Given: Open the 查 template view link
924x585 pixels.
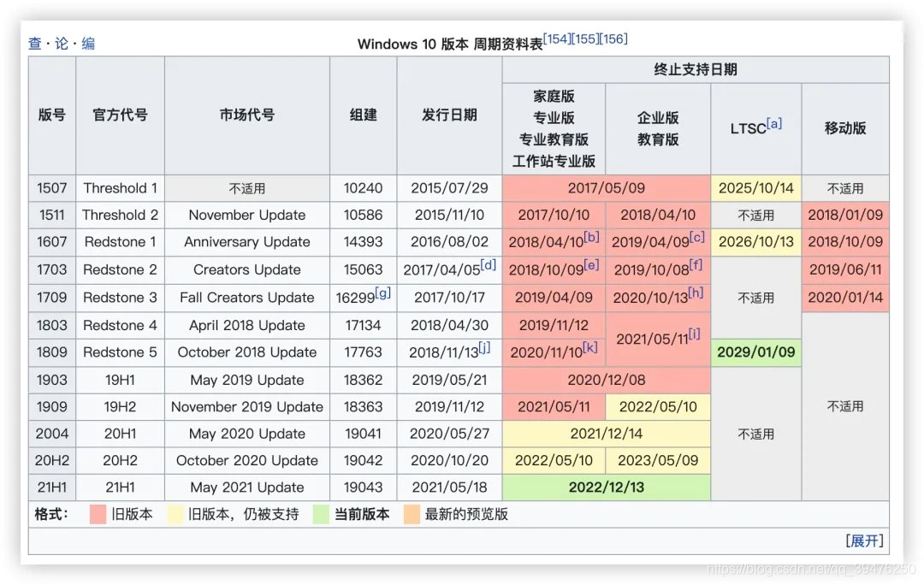Looking at the screenshot, I should (x=35, y=44).
